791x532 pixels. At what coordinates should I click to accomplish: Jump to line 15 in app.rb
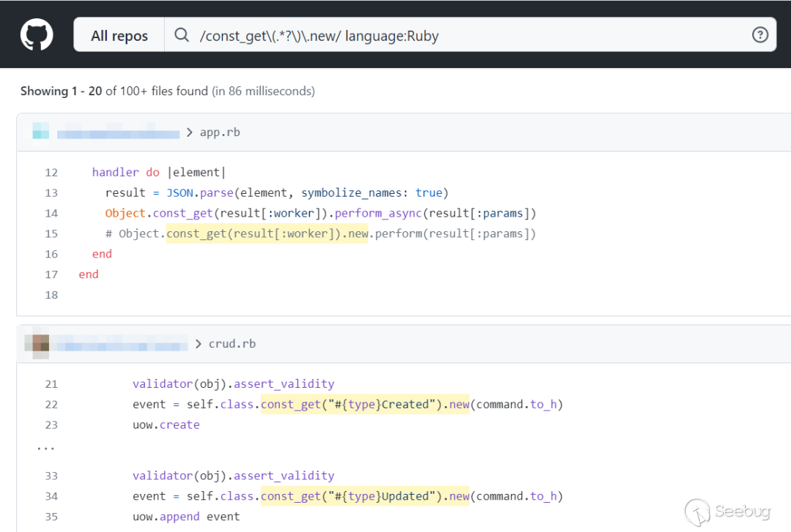[51, 233]
